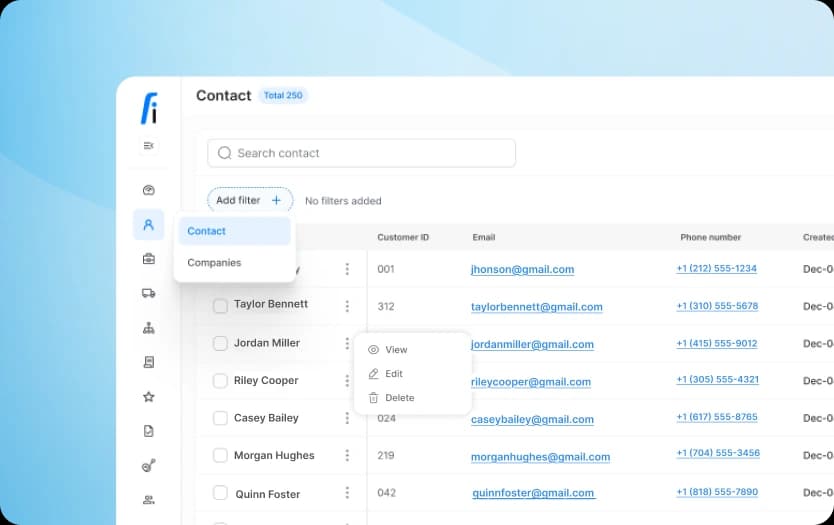Open three-dot menu for Jordan Miller
This screenshot has width=834, height=525.
(x=347, y=344)
